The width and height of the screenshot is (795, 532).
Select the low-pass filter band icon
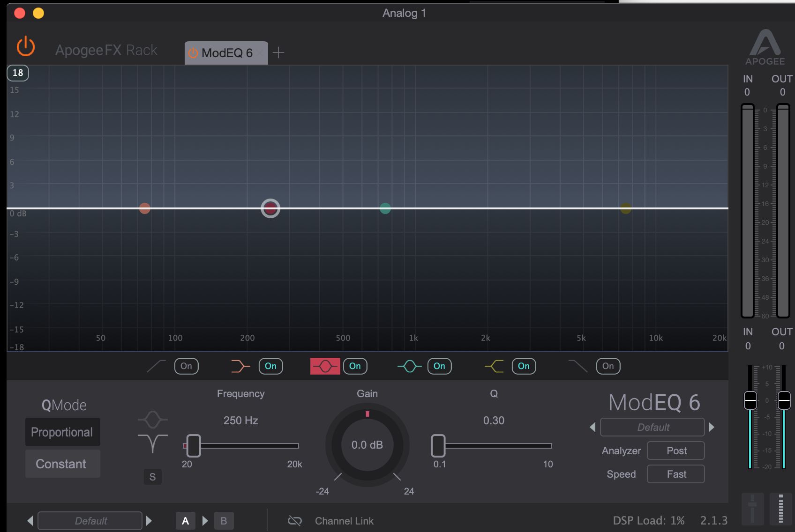(x=578, y=366)
